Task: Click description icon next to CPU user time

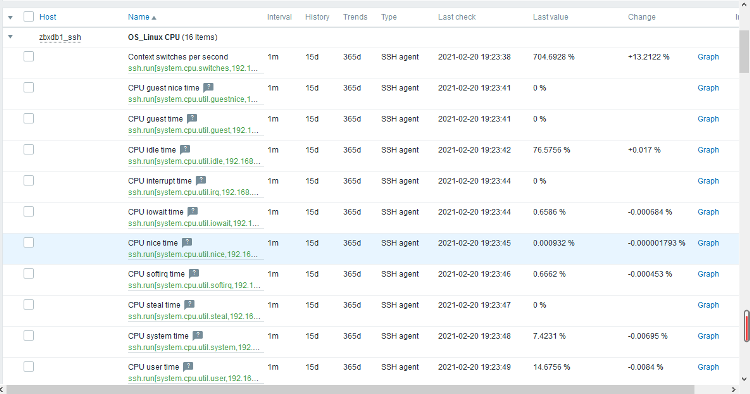Action: point(188,367)
